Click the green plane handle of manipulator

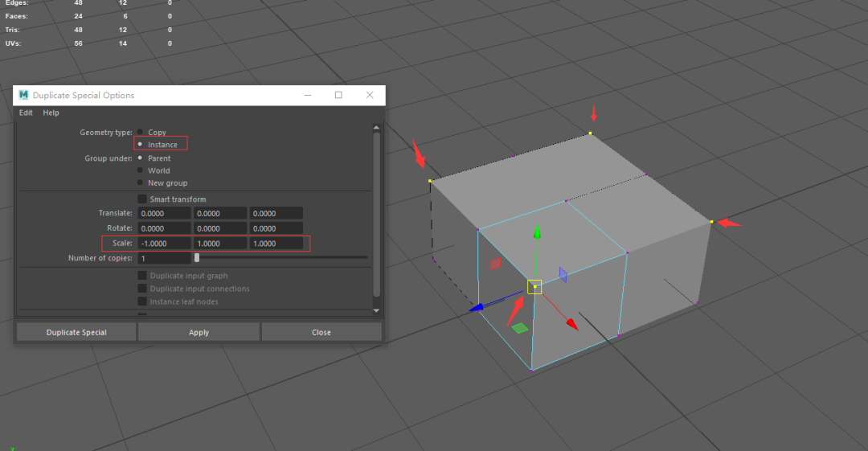(520, 328)
